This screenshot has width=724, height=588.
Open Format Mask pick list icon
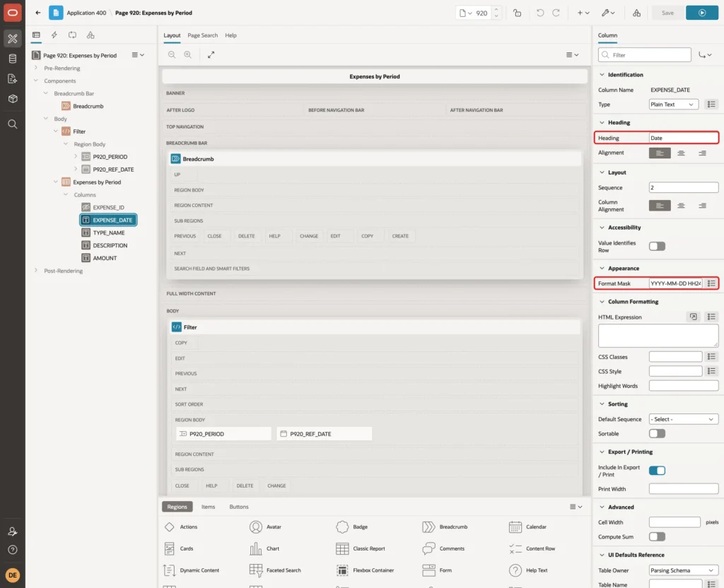(711, 283)
